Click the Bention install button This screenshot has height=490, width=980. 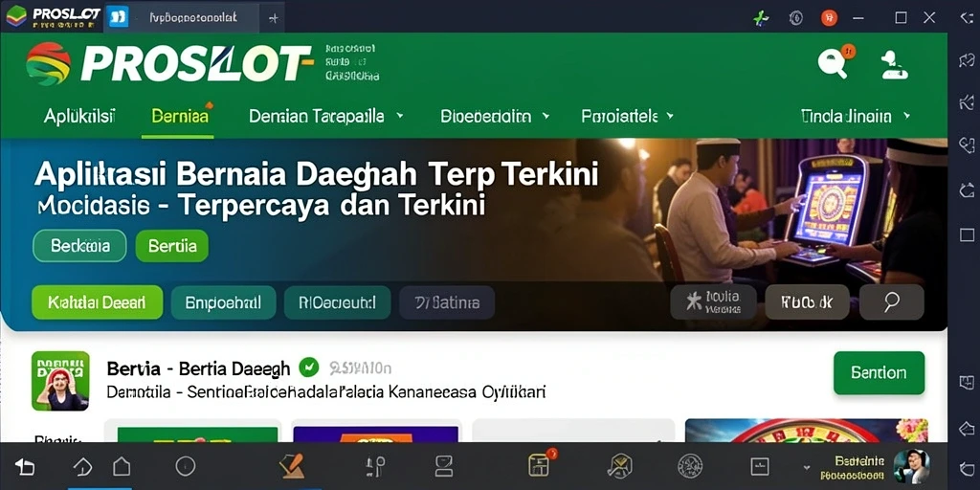879,372
